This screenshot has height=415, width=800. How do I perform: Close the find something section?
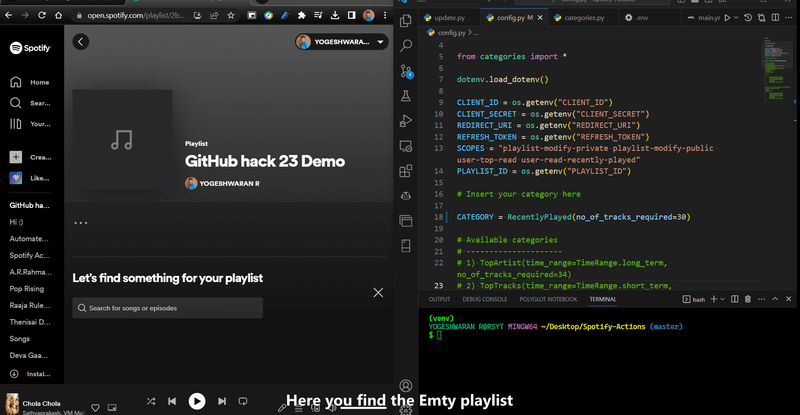(378, 292)
